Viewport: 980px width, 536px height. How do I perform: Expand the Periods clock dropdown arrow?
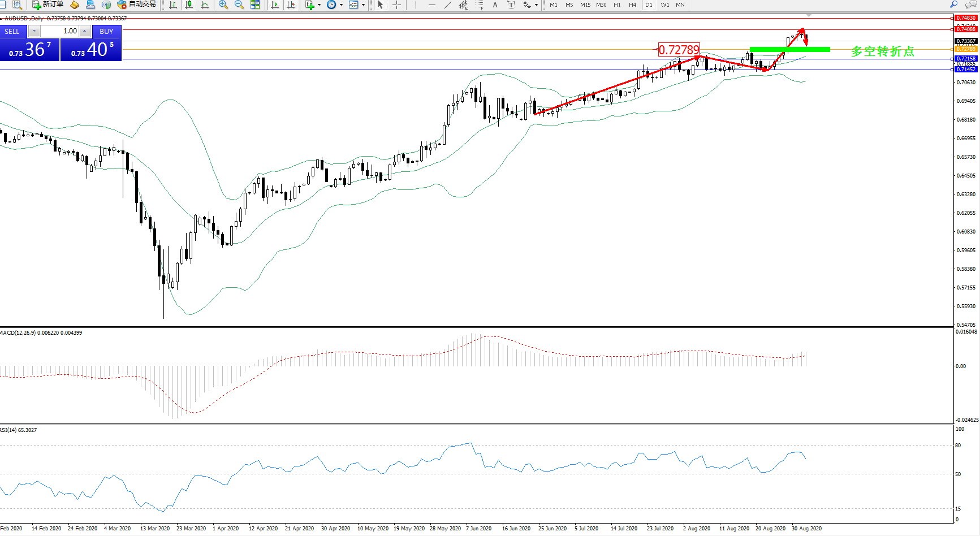pos(341,5)
